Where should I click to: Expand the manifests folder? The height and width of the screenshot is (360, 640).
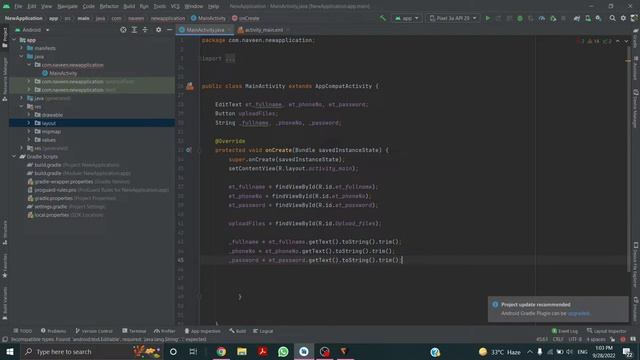(22, 48)
